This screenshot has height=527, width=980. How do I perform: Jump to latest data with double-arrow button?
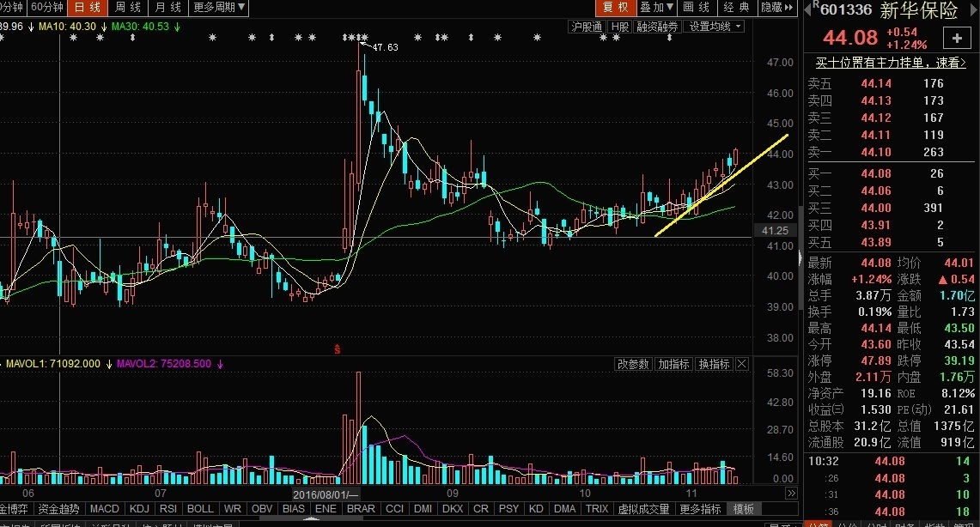(x=791, y=494)
